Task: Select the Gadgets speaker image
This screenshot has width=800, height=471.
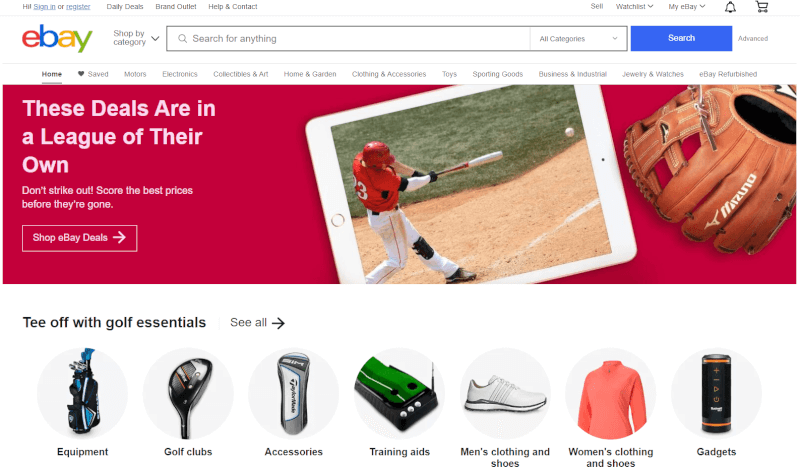Action: [716, 393]
